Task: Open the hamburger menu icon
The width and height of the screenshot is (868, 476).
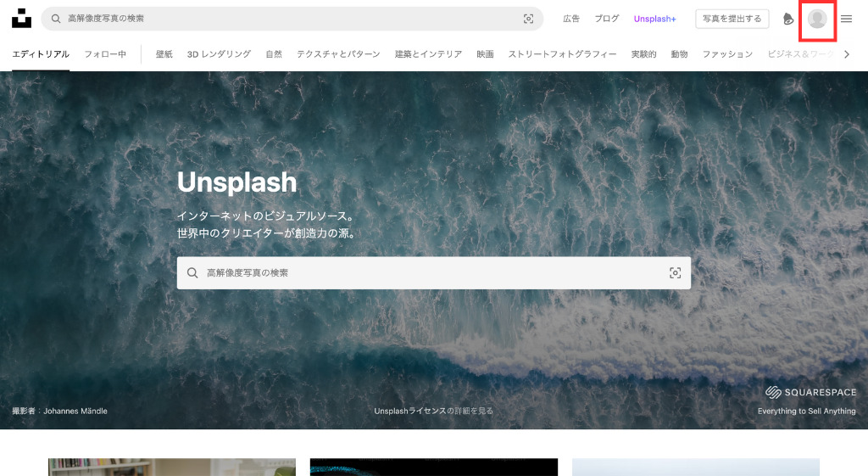Action: (x=847, y=19)
